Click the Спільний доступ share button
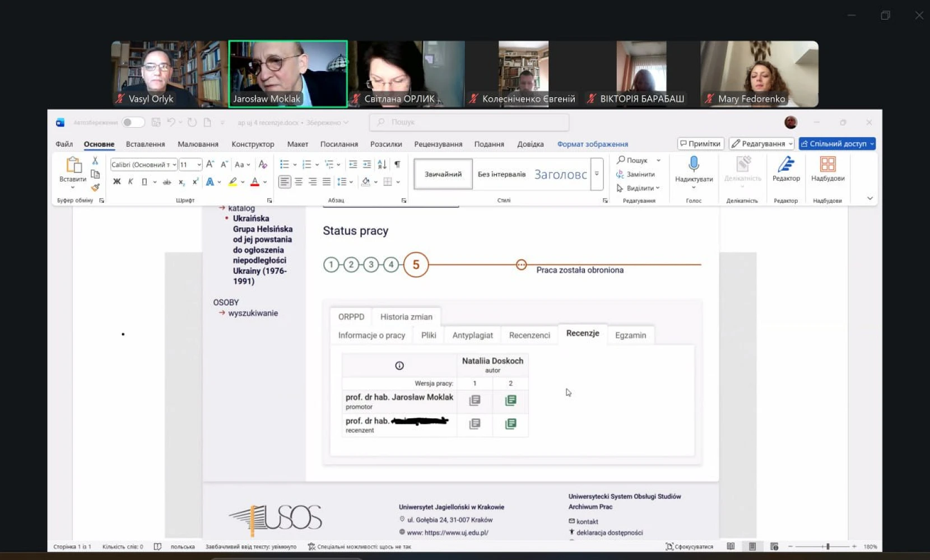The height and width of the screenshot is (560, 930). point(837,144)
